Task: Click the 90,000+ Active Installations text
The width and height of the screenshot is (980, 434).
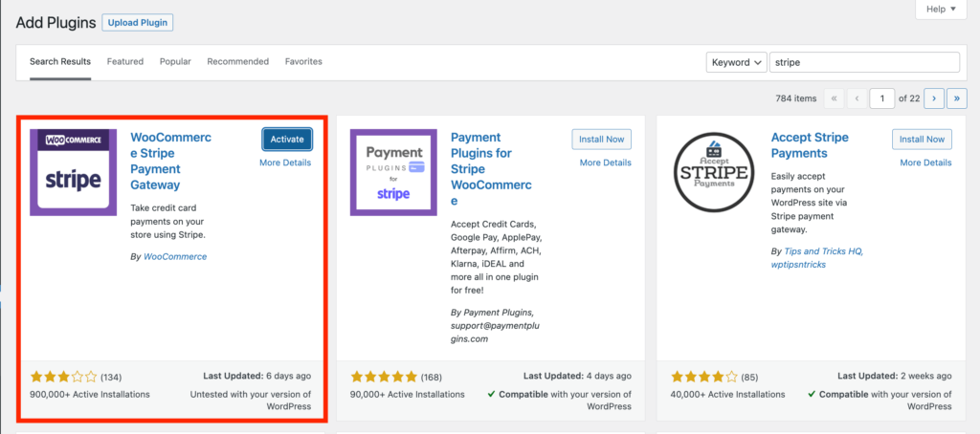Action: (408, 395)
